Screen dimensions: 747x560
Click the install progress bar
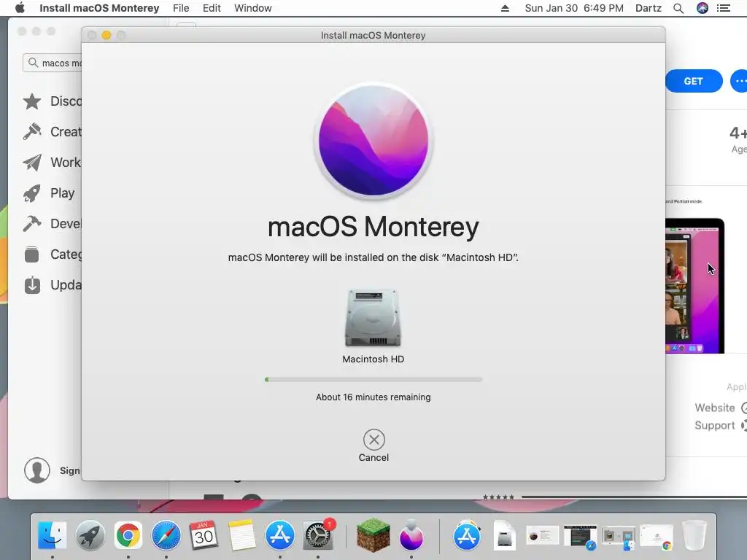(373, 379)
